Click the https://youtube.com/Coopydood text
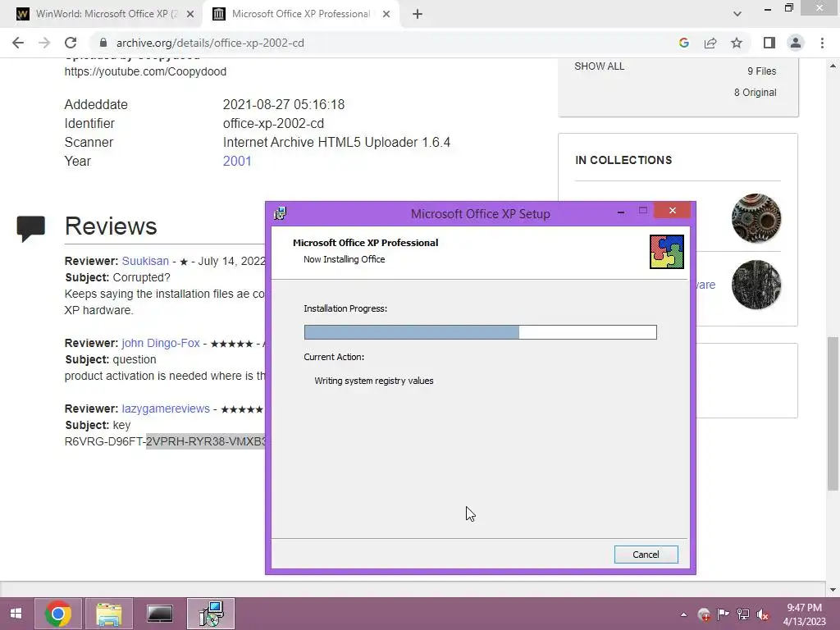The image size is (840, 630). [145, 71]
